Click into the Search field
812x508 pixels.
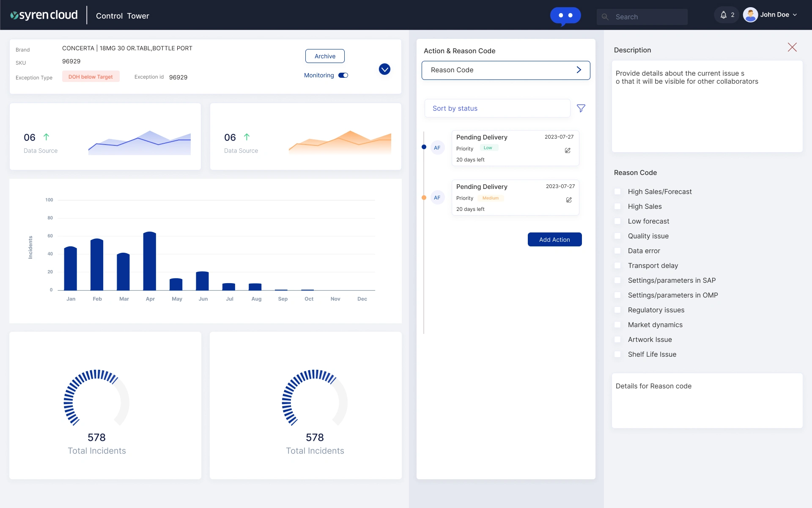click(642, 17)
